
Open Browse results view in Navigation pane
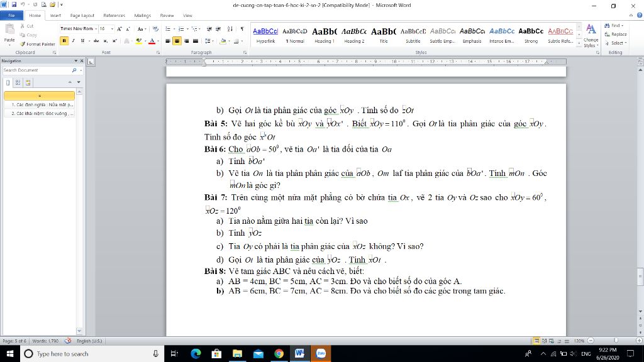28,82
